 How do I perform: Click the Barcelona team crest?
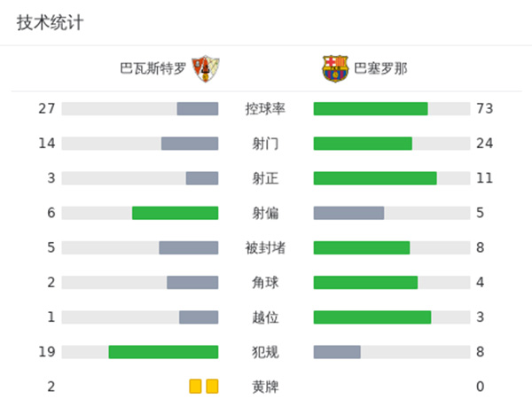pyautogui.click(x=335, y=69)
